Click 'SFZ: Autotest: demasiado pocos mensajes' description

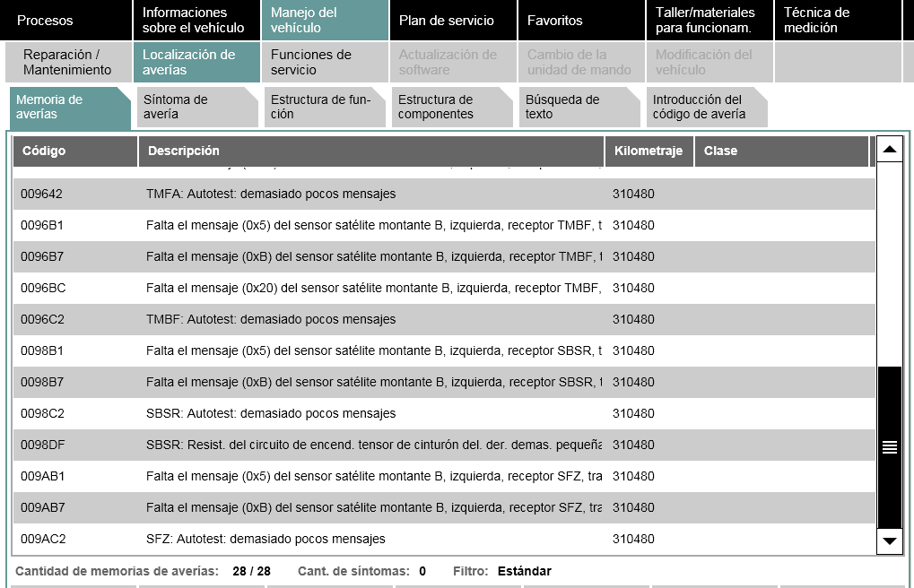(x=265, y=539)
